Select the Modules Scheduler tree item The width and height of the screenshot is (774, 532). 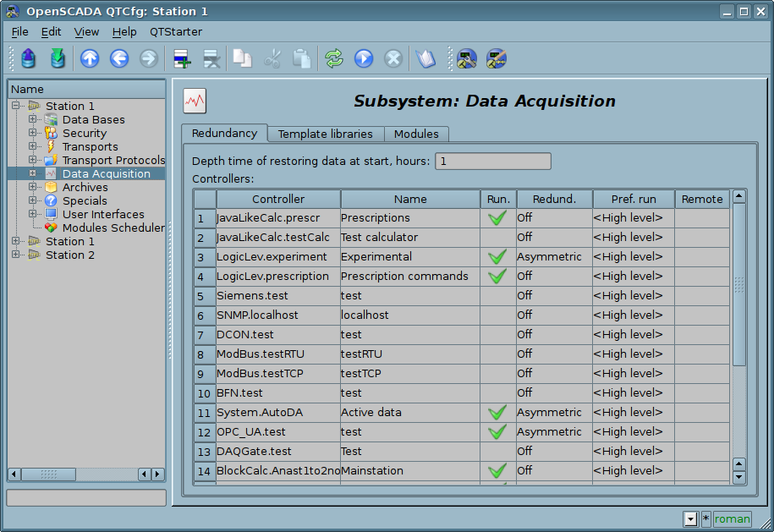pos(113,228)
